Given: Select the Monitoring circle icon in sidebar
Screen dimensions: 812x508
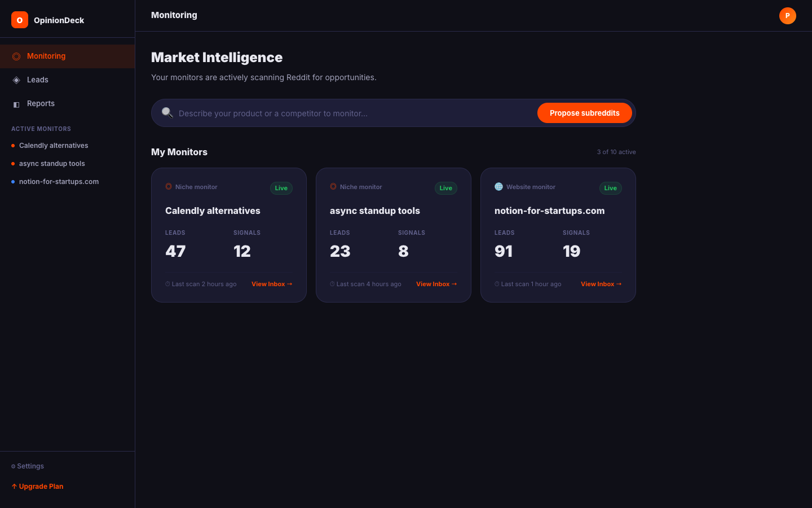Looking at the screenshot, I should (x=16, y=56).
